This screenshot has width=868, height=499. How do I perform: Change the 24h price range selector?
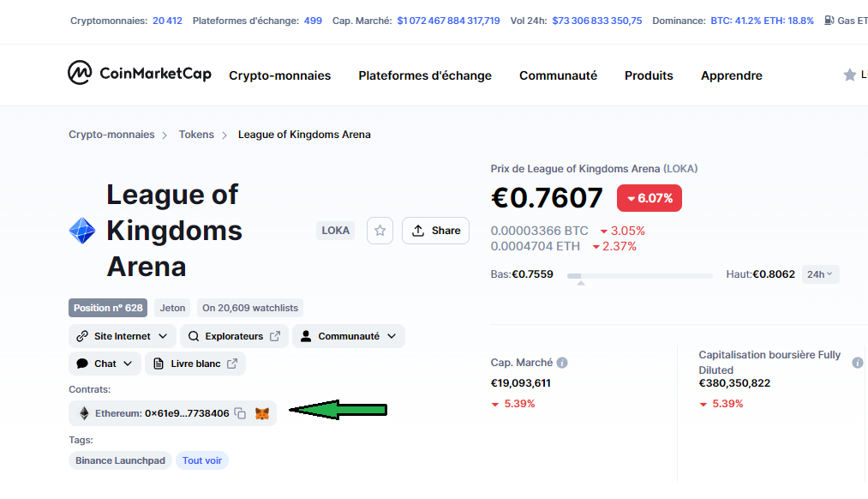tap(820, 274)
